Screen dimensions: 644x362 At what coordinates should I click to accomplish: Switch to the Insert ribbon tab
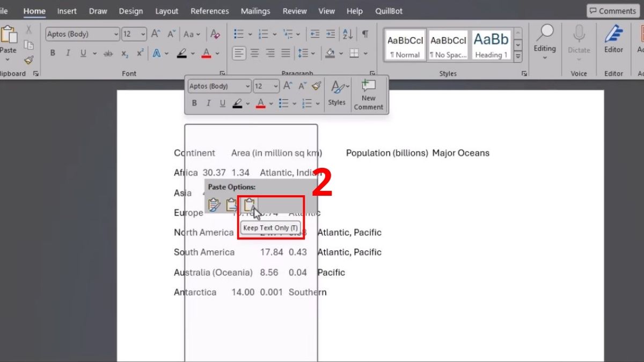pos(67,11)
